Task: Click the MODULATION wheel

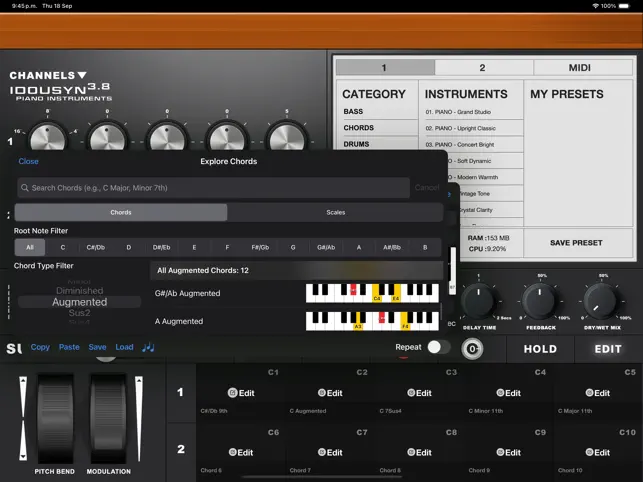Action: [108, 418]
